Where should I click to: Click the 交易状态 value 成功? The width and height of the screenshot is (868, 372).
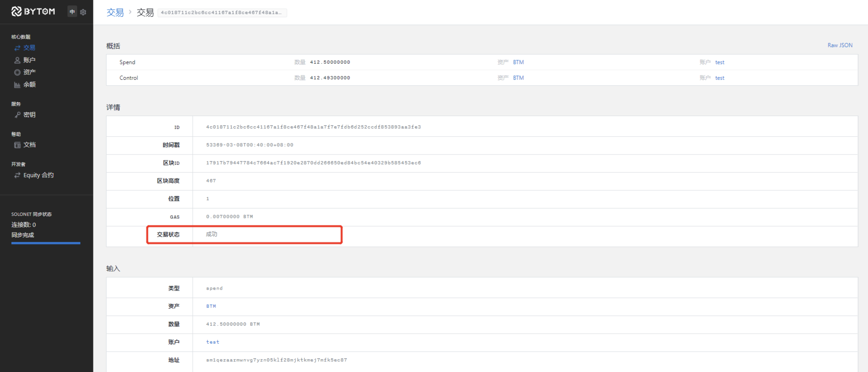[212, 234]
